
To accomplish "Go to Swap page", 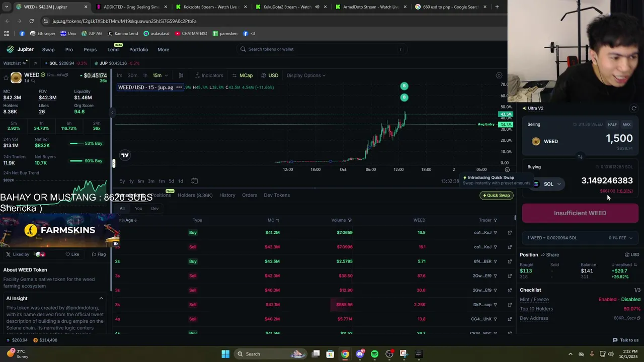I will pos(48,50).
